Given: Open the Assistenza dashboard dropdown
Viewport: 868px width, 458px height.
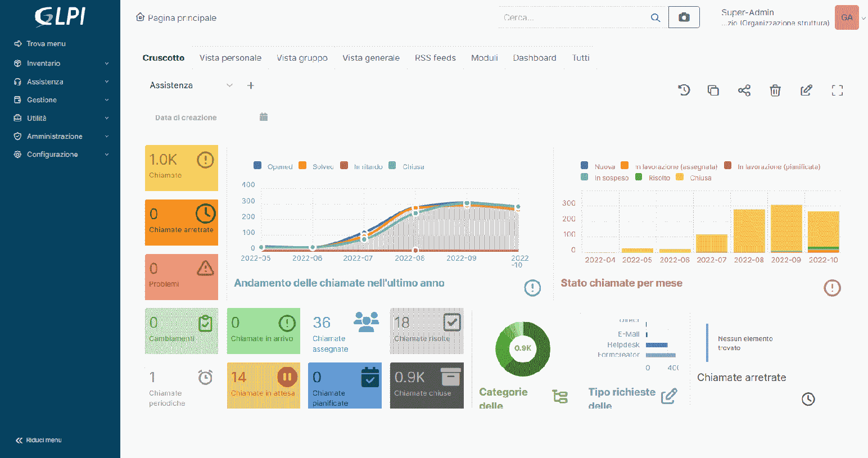Looking at the screenshot, I should point(191,85).
